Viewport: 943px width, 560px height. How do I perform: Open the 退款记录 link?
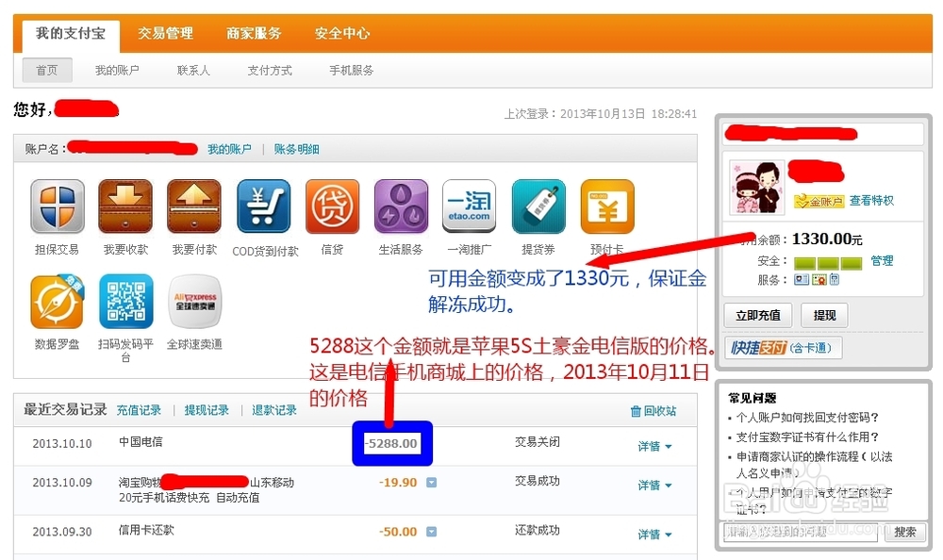pos(274,410)
